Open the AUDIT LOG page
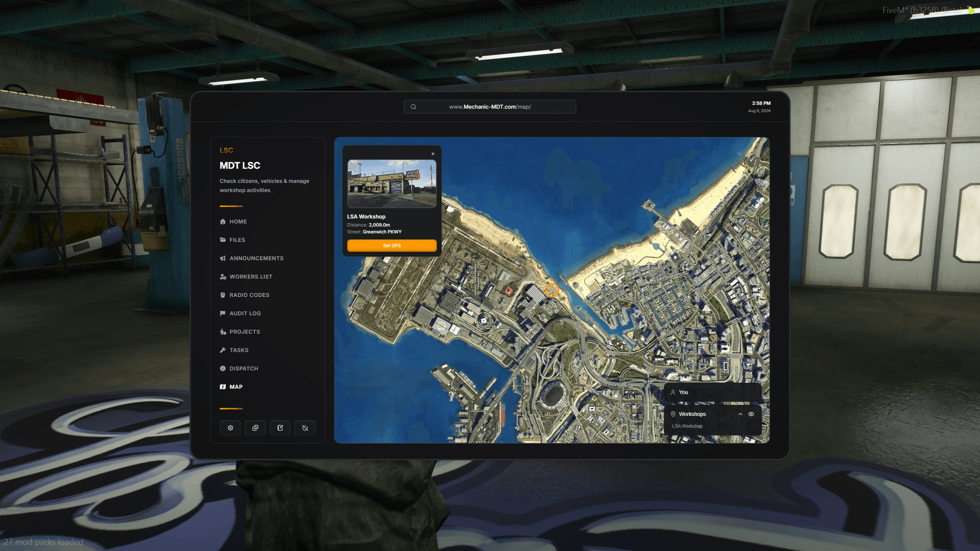 point(240,313)
